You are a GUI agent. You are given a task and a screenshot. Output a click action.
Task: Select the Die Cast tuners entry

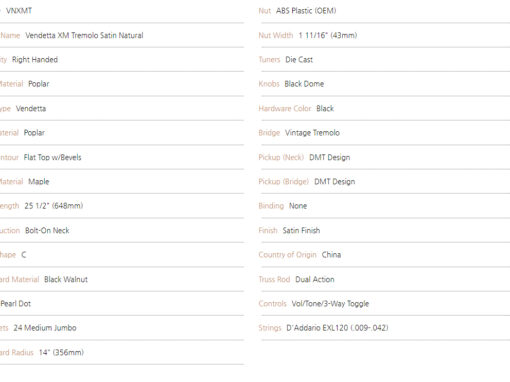pos(299,60)
